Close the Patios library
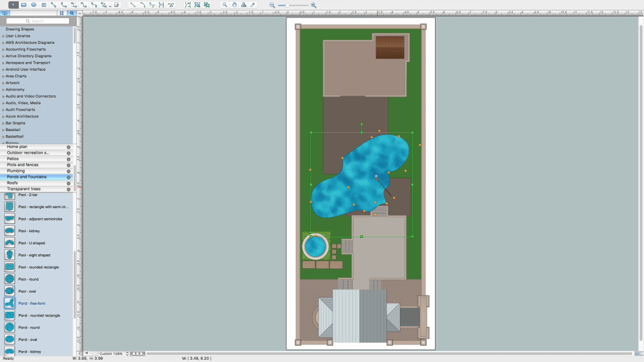Screen dimensions: 644x362 coord(68,159)
